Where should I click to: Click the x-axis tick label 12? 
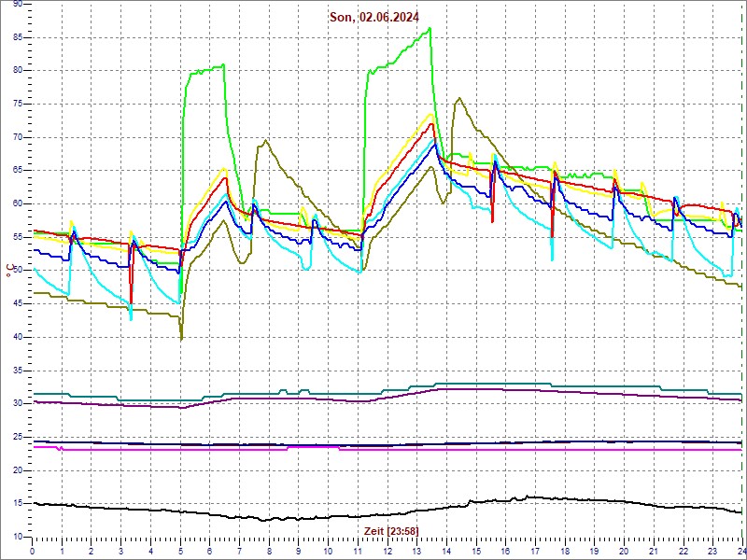388,552
